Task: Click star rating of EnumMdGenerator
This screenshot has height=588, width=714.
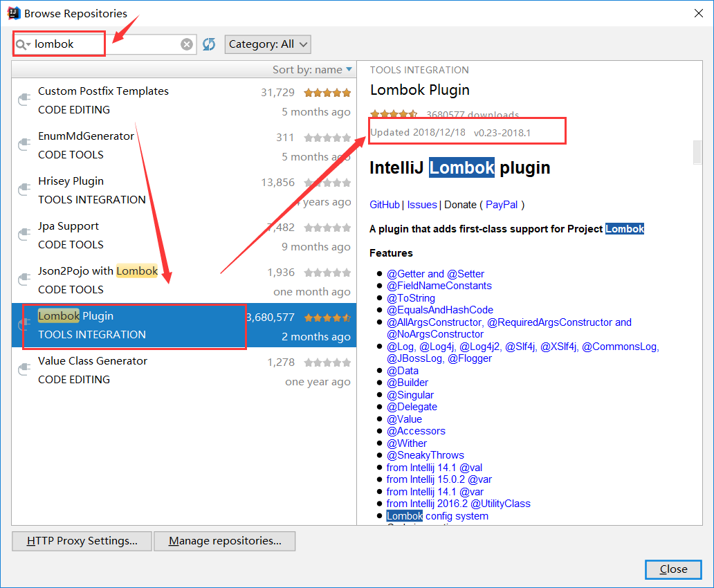Action: (327, 138)
